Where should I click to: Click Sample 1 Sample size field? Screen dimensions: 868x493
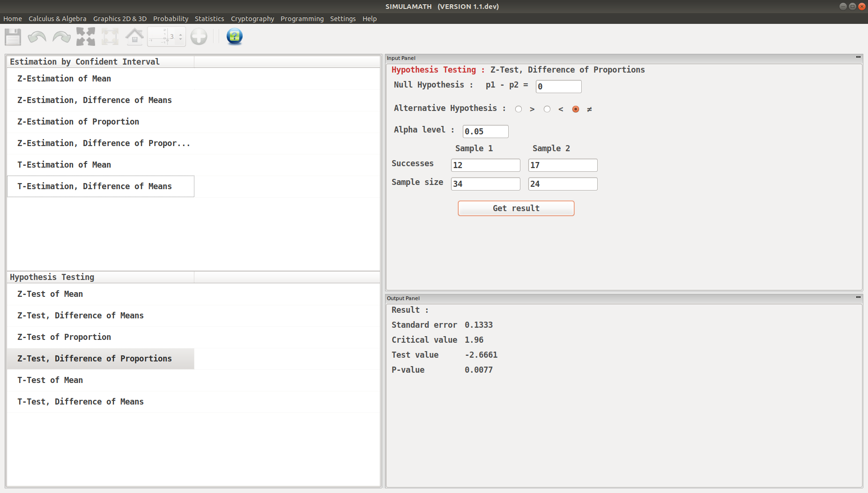tap(485, 184)
